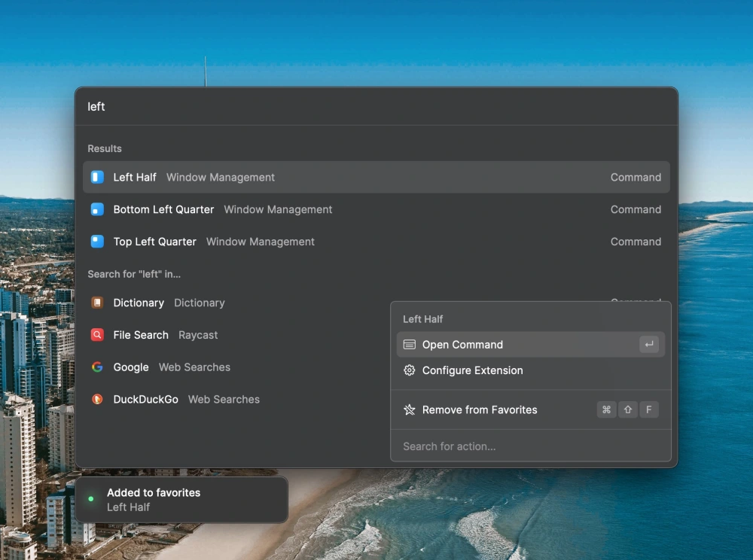Search left on DuckDuckGo
The width and height of the screenshot is (753, 560).
pos(235,399)
